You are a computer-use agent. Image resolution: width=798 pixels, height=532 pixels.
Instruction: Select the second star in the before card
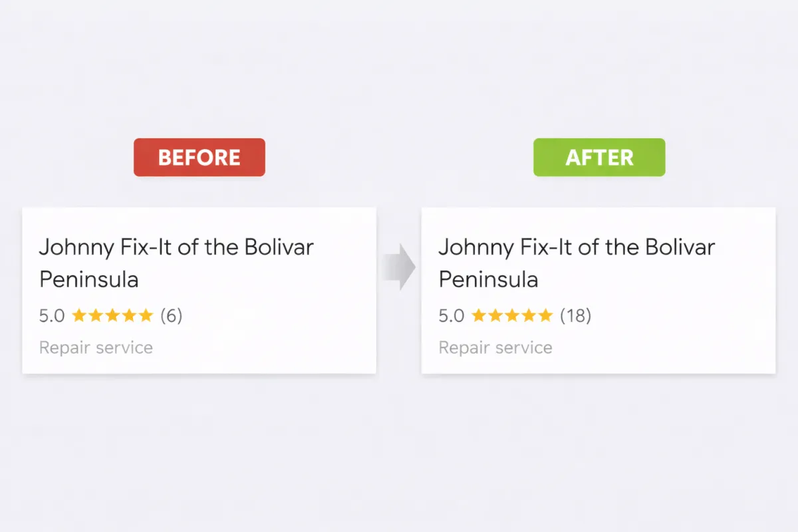[96, 315]
